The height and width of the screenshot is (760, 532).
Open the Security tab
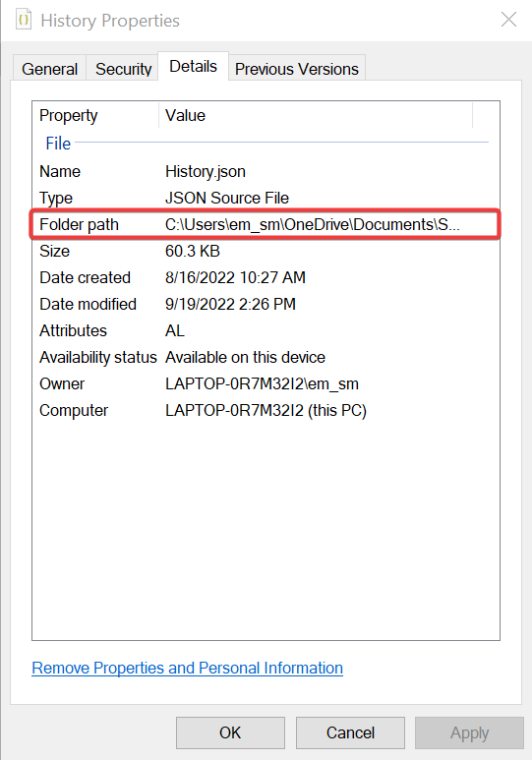click(x=123, y=69)
